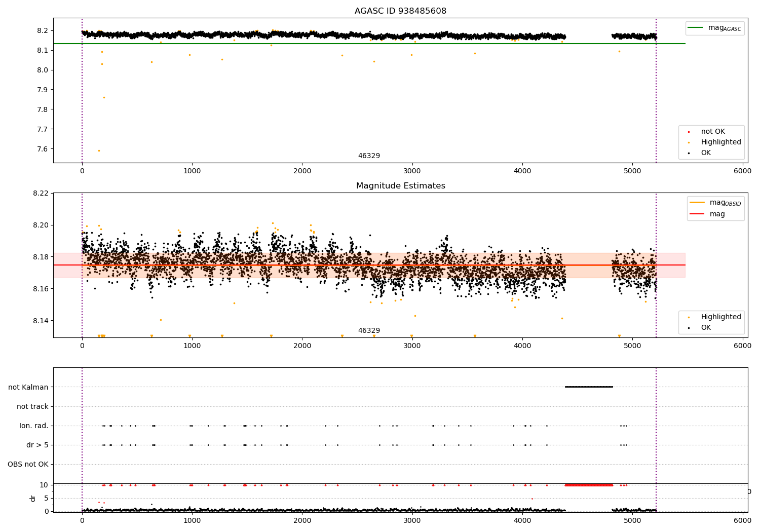Screen dimensions: 760x532
Task: Click the 8.20 y-axis tick in middle plot
Action: pos(41,225)
